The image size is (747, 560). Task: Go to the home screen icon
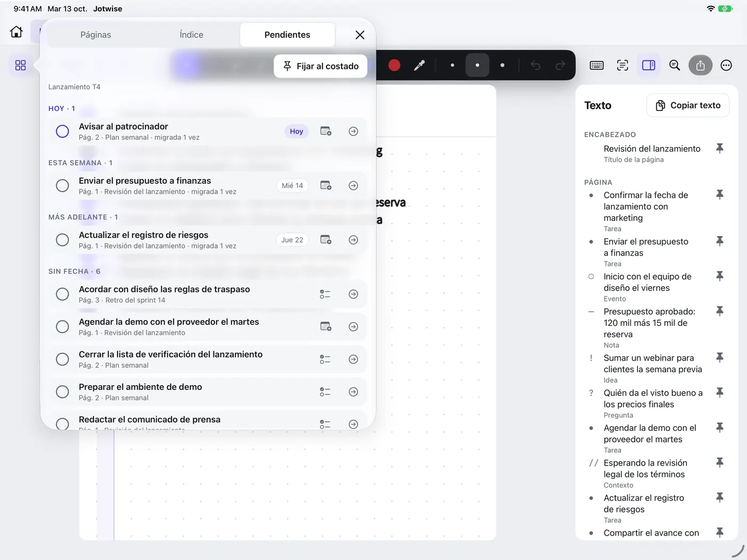(17, 32)
